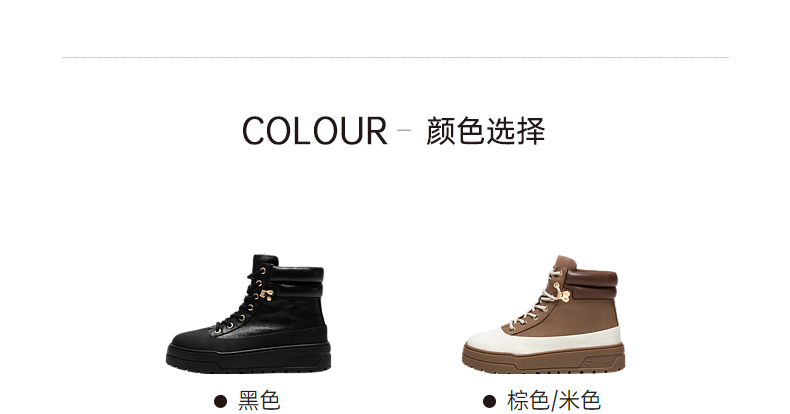
Task: Click the black platform sole
Action: tap(248, 358)
